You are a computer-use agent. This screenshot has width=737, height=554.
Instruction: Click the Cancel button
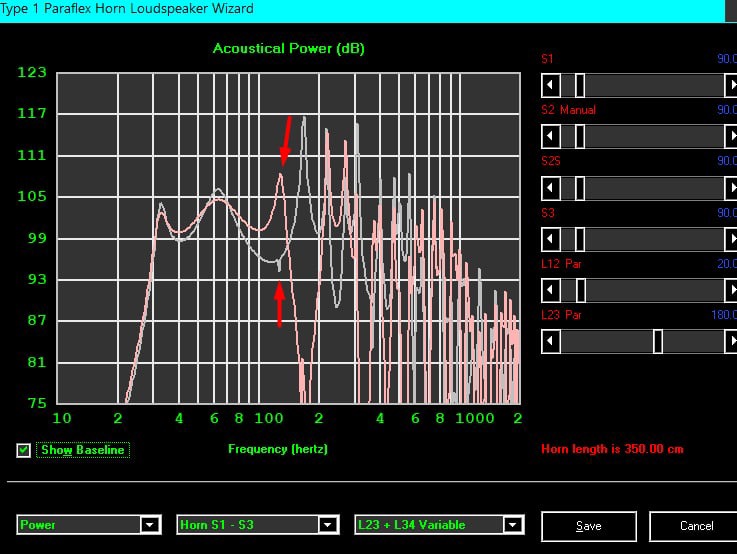(x=695, y=526)
